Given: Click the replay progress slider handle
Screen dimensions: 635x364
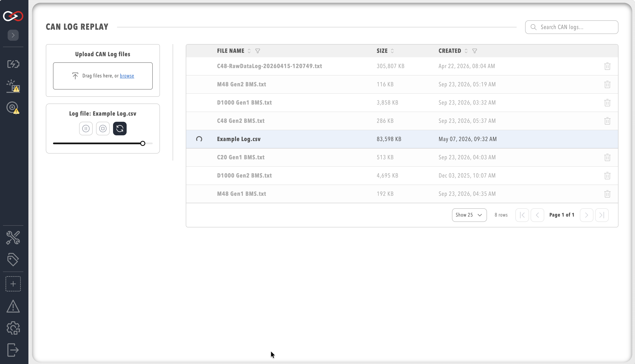Looking at the screenshot, I should [143, 143].
